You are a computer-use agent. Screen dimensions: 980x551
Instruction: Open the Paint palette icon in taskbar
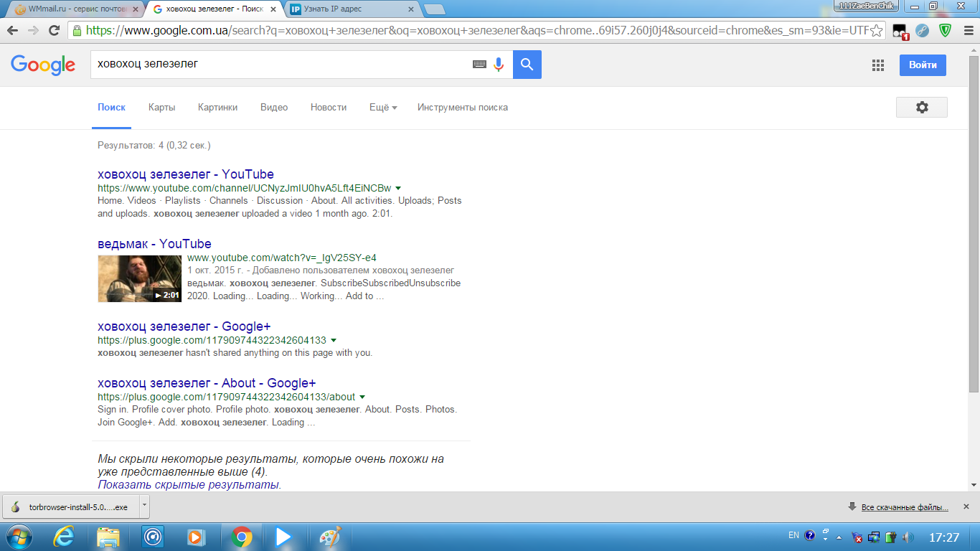pyautogui.click(x=330, y=537)
